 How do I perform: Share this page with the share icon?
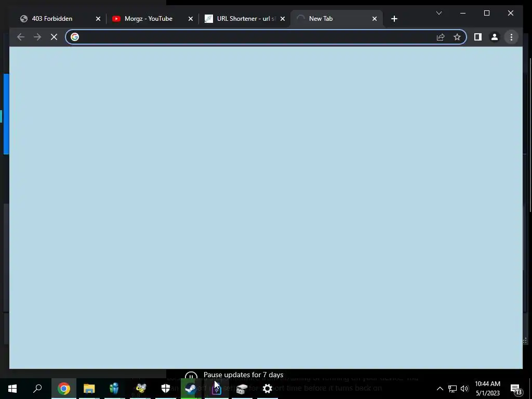pyautogui.click(x=441, y=37)
